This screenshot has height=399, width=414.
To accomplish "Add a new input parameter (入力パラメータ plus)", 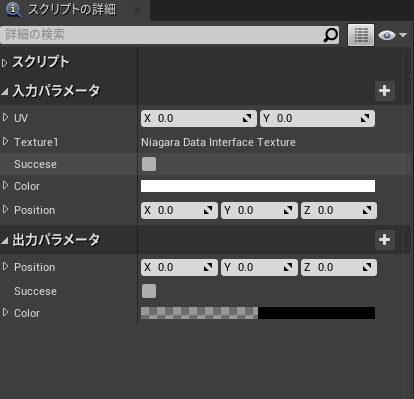I will 385,91.
